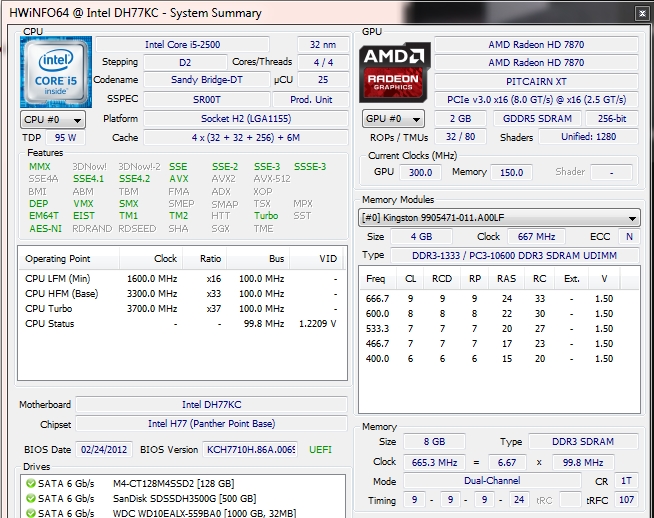Select the 600.0 memory timing row
Screen dimensions: 654x518
pos(499,314)
